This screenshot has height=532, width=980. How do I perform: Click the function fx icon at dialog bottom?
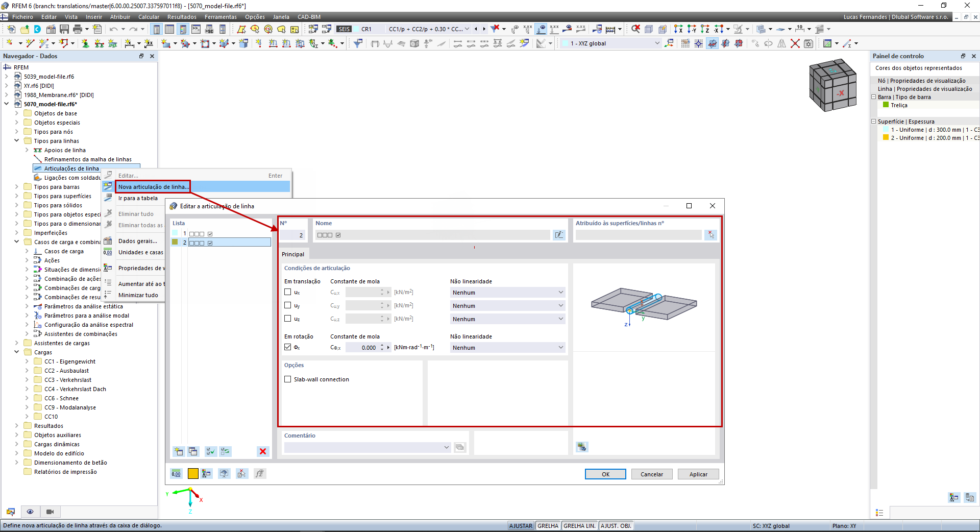[259, 474]
